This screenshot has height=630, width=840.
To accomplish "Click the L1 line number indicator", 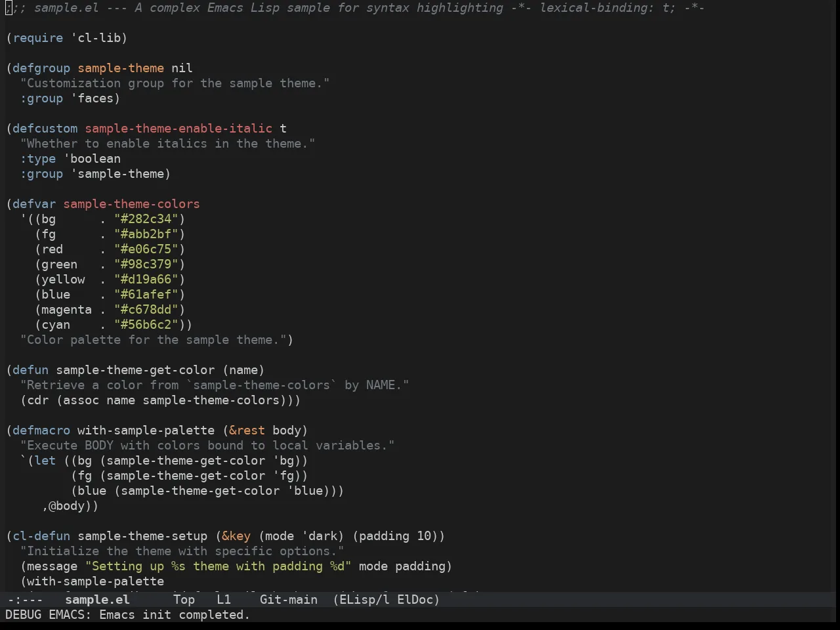I will (224, 600).
